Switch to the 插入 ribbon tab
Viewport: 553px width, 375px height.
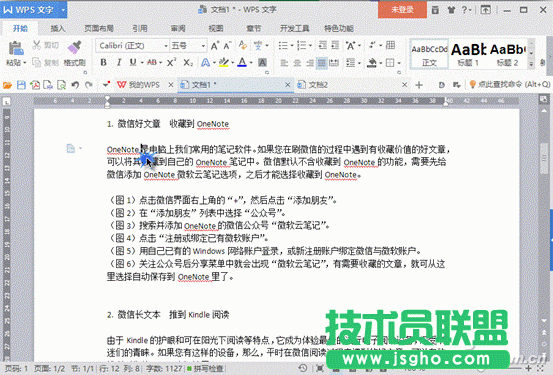click(x=58, y=28)
